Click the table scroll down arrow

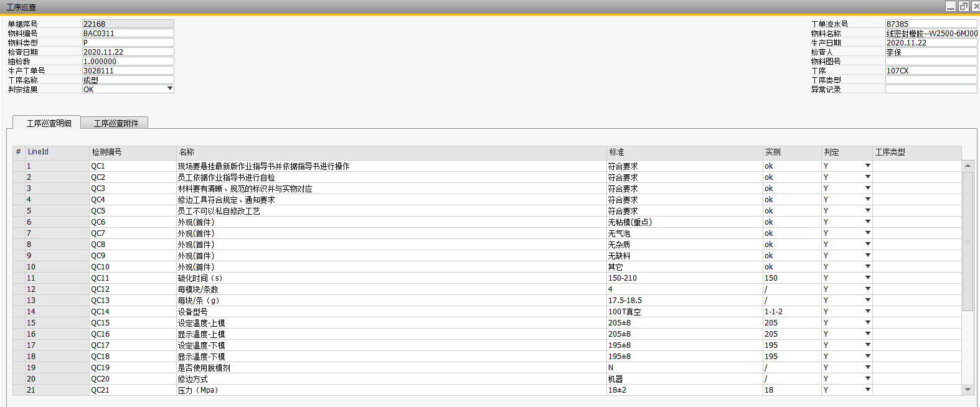(968, 390)
